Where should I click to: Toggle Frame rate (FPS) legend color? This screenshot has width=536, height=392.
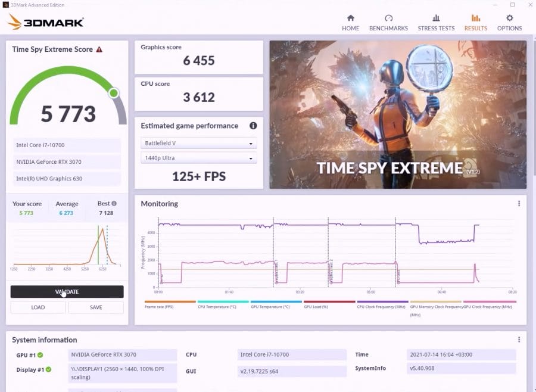point(170,301)
